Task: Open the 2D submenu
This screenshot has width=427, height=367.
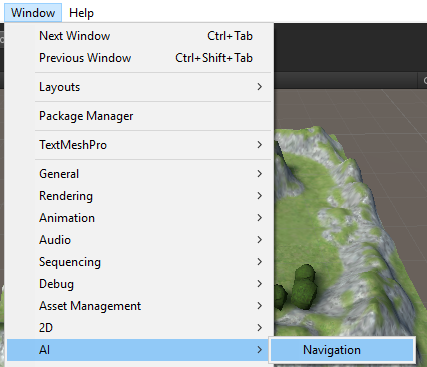Action: [139, 328]
